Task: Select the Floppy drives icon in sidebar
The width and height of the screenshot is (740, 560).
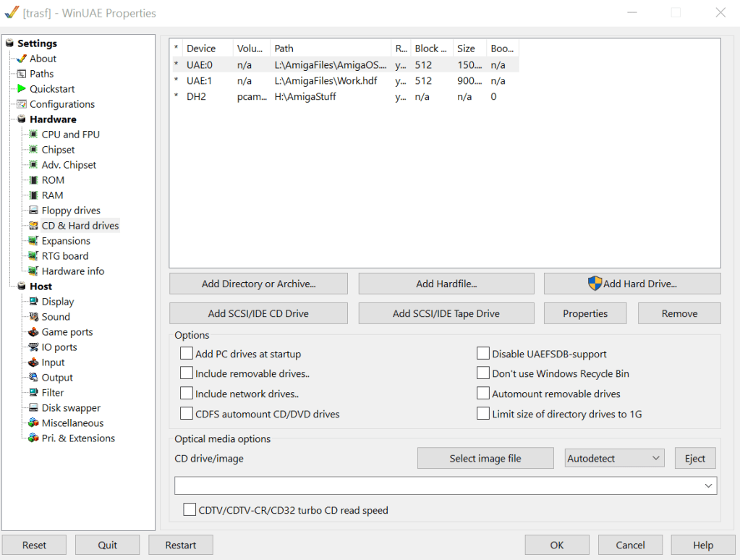Action: tap(33, 211)
